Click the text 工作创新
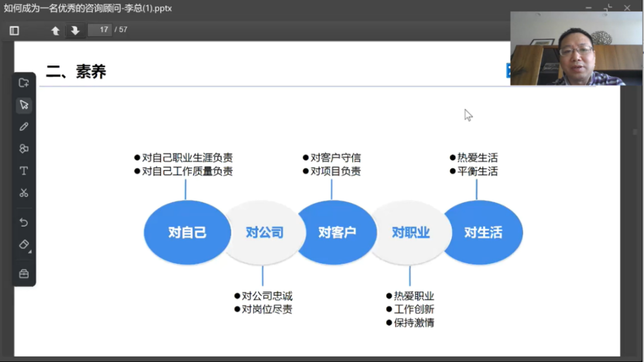This screenshot has height=362, width=644. (x=414, y=309)
